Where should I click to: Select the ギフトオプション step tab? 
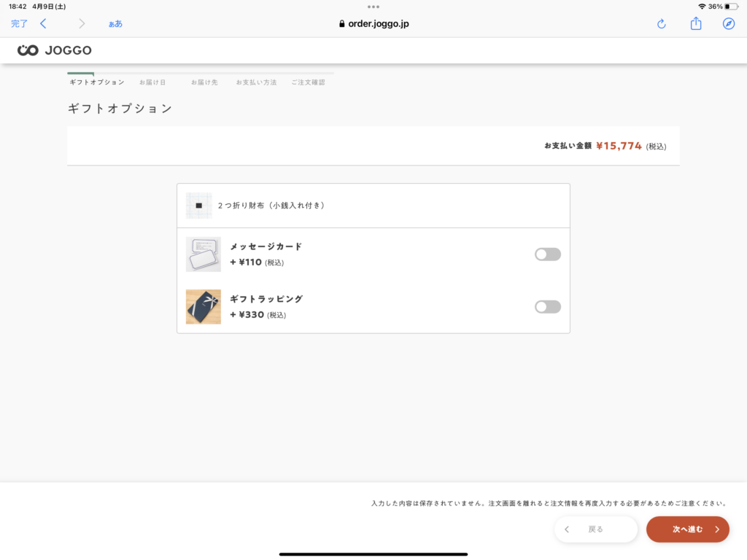tap(96, 82)
